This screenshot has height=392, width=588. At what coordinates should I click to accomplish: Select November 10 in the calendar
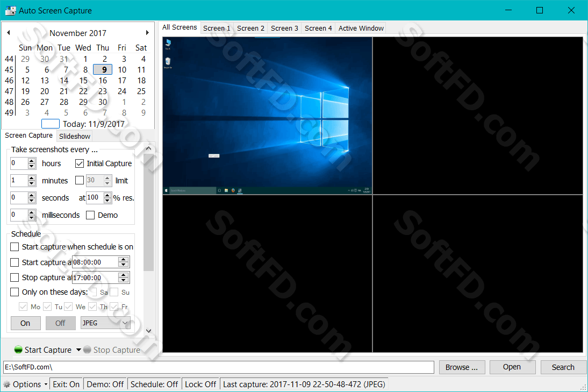122,70
